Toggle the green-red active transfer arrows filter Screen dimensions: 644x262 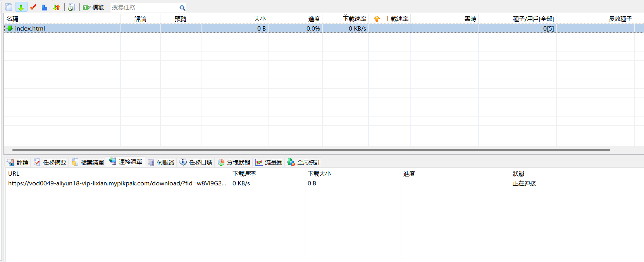point(57,7)
